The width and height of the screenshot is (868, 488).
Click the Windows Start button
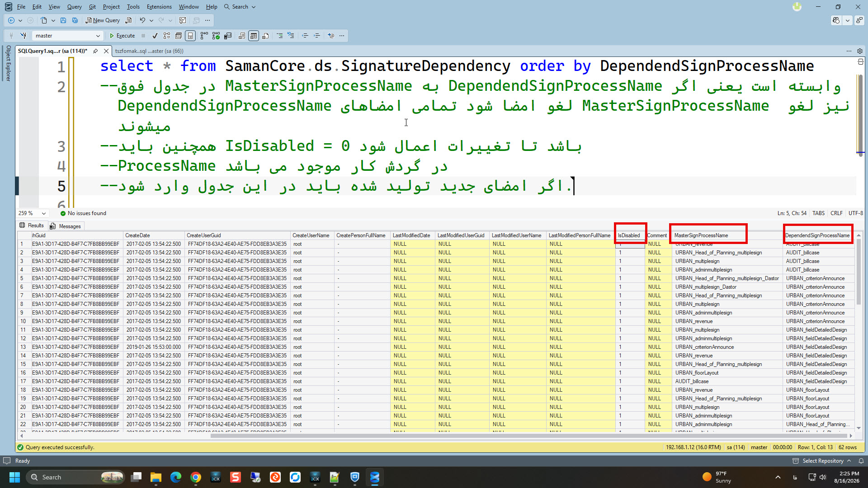point(14,477)
